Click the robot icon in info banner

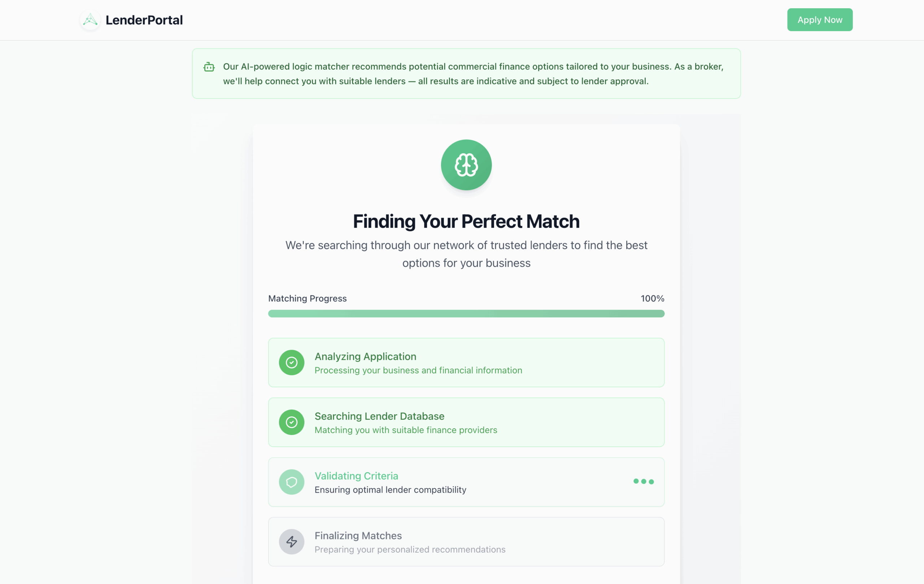209,67
